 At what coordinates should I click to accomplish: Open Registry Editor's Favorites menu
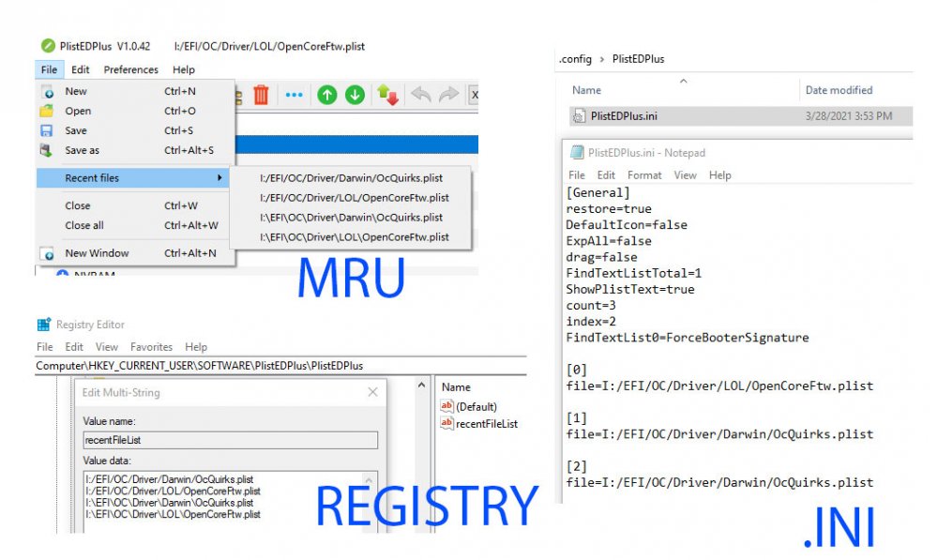point(151,347)
